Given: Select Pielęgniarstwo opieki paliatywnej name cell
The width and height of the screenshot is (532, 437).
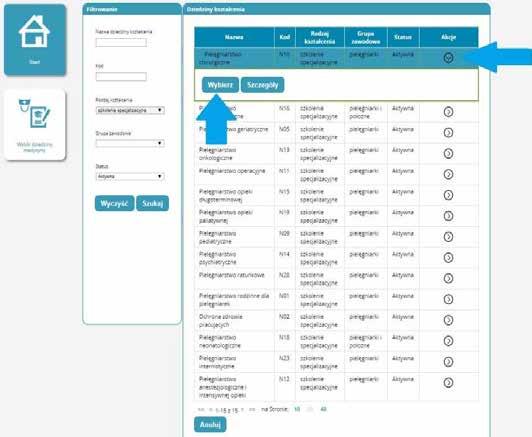Looking at the screenshot, I should 234,216.
